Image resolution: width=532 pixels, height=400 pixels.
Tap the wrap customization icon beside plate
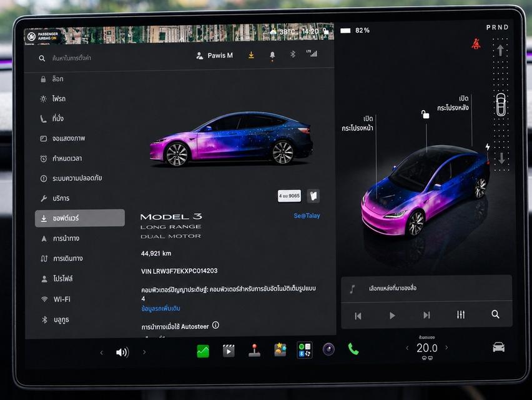point(313,196)
